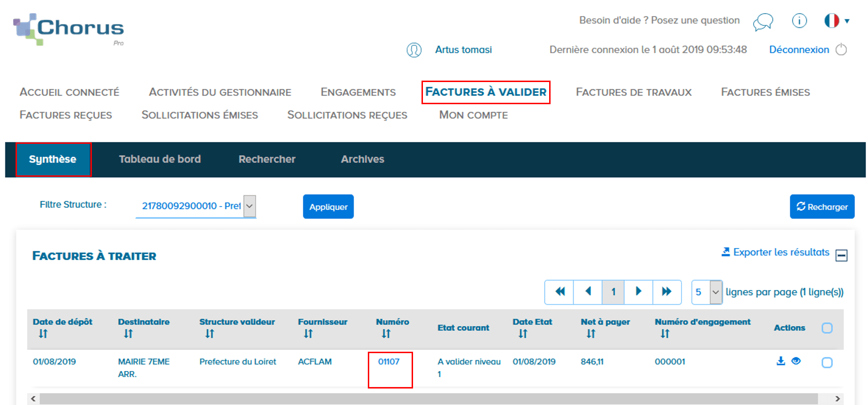This screenshot has width=868, height=405.
Task: Open Accueil connecté menu
Action: click(x=69, y=92)
